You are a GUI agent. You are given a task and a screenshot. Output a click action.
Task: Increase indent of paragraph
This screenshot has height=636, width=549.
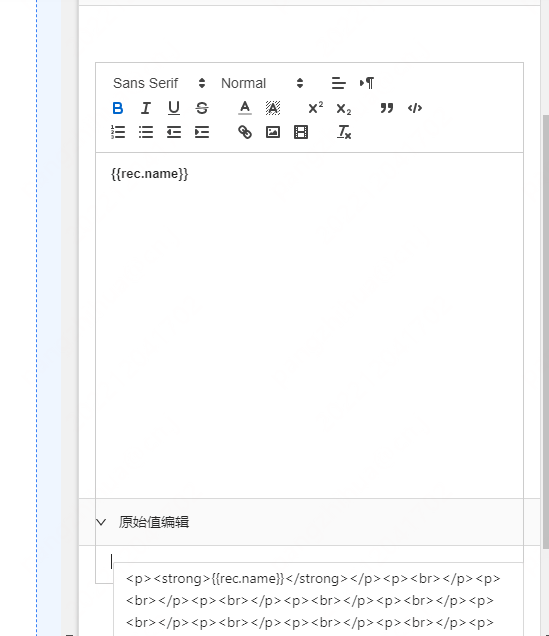(202, 132)
